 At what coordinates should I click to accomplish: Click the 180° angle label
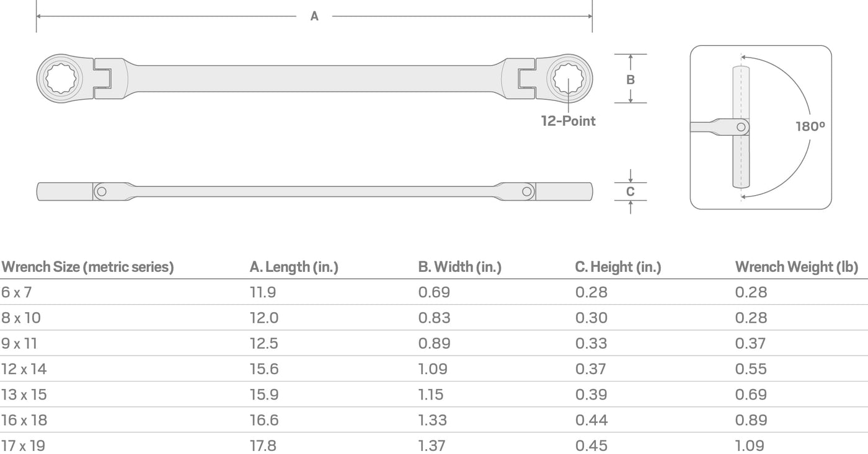click(x=810, y=127)
